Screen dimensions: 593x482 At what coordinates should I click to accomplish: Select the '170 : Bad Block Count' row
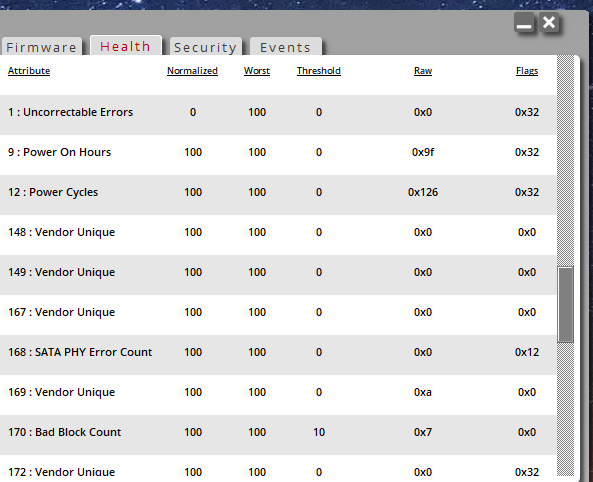click(278, 435)
